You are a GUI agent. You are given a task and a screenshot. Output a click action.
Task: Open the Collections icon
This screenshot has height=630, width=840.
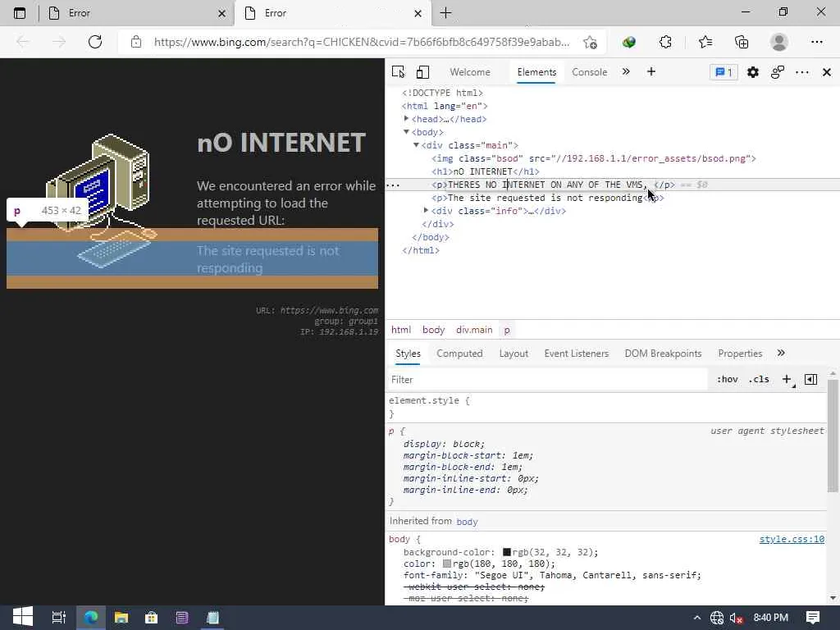pyautogui.click(x=742, y=42)
